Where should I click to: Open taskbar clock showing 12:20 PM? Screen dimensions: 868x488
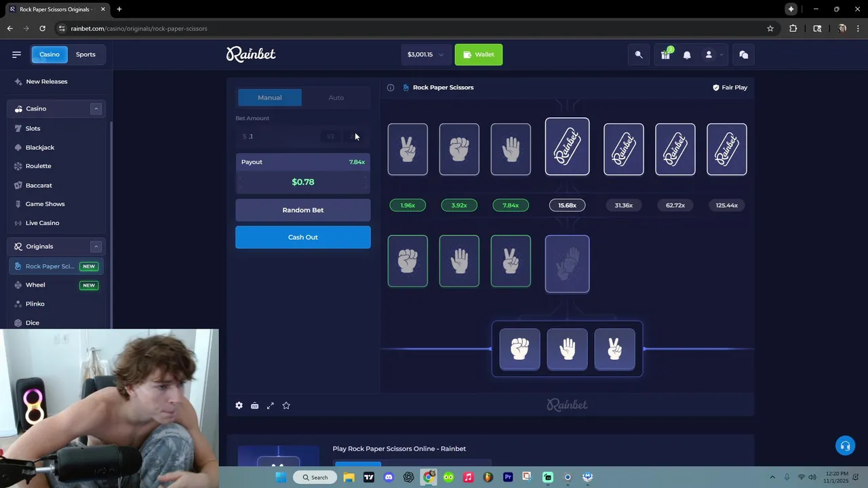[836, 477]
